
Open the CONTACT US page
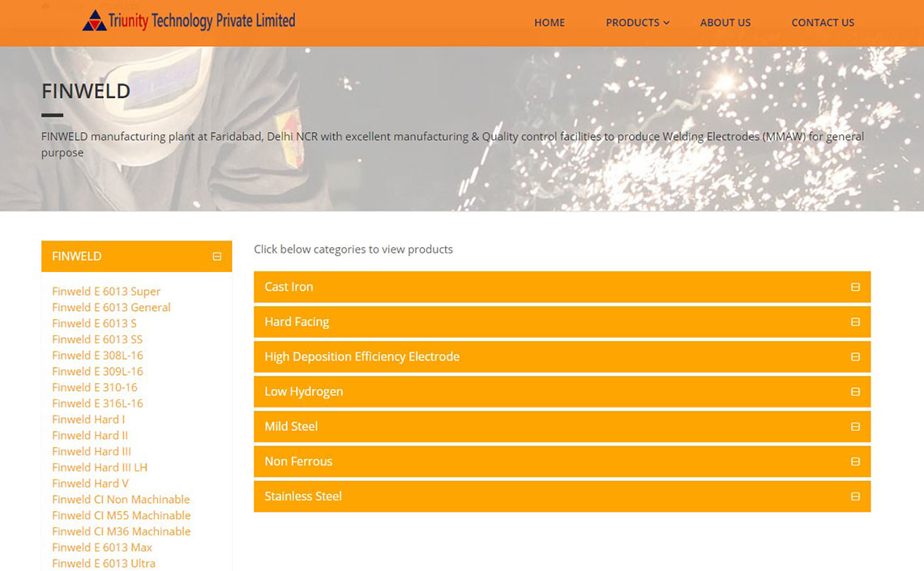pyautogui.click(x=823, y=23)
